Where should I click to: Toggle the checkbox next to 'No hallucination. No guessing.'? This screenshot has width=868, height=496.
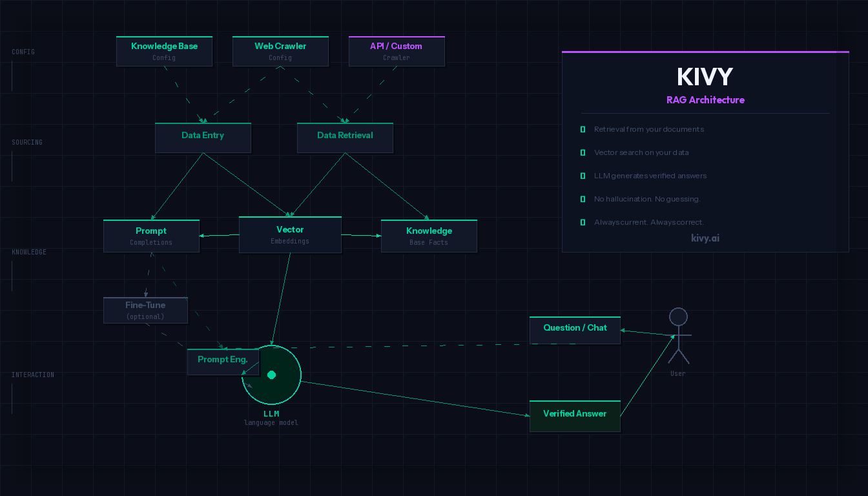coord(583,199)
